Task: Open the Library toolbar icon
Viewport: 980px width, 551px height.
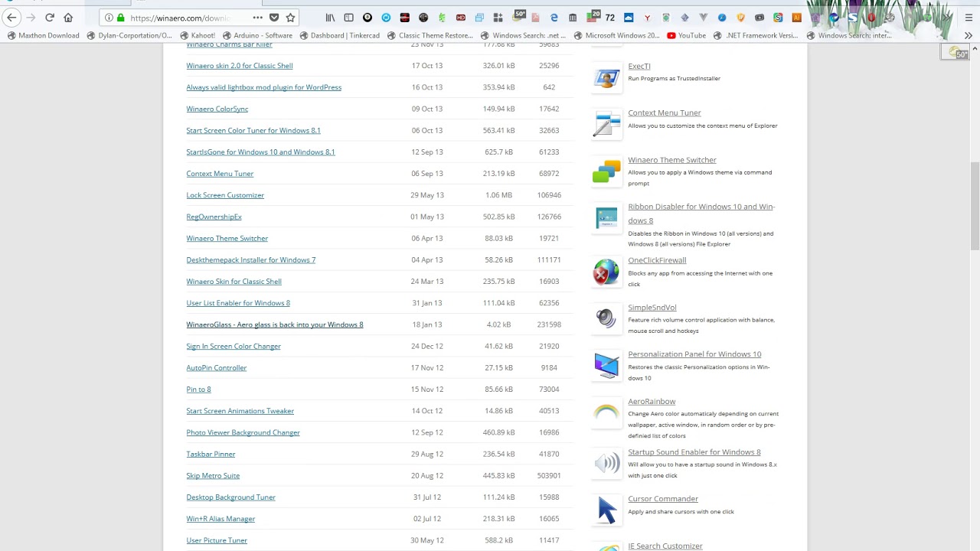Action: 330,18
